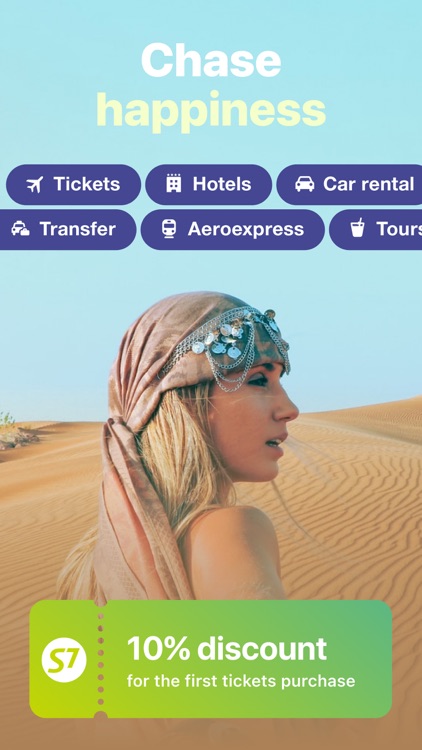422x750 pixels.
Task: Tap the "10% discount" title text
Action: 227,648
